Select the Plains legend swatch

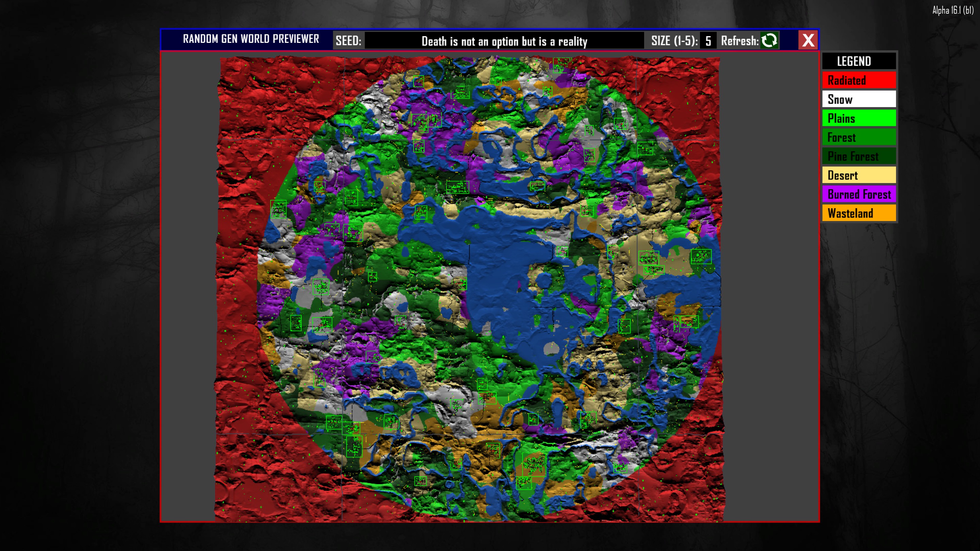(859, 118)
